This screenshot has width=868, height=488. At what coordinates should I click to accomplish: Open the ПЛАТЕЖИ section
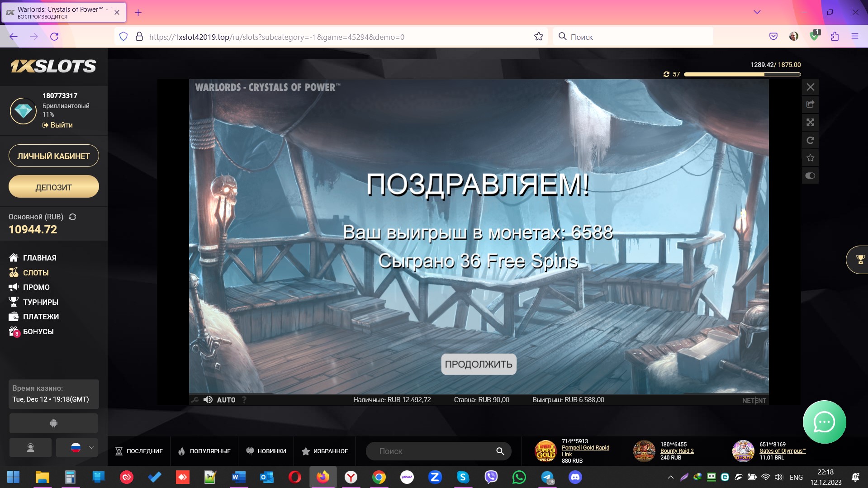point(34,317)
